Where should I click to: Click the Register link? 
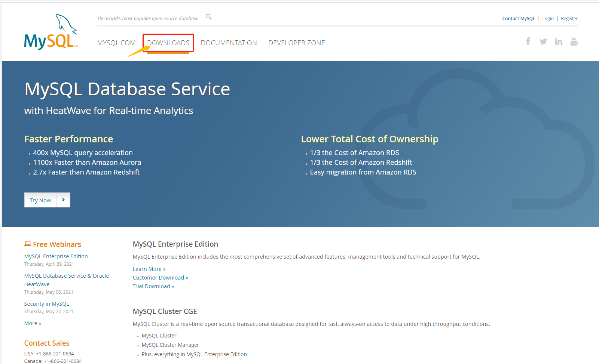click(569, 19)
